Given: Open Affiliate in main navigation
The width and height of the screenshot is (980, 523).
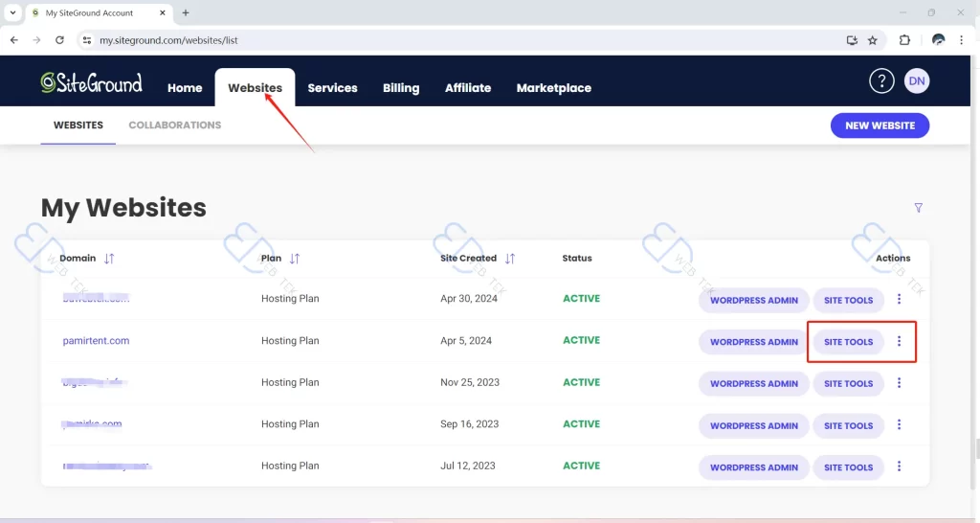Looking at the screenshot, I should pyautogui.click(x=468, y=88).
